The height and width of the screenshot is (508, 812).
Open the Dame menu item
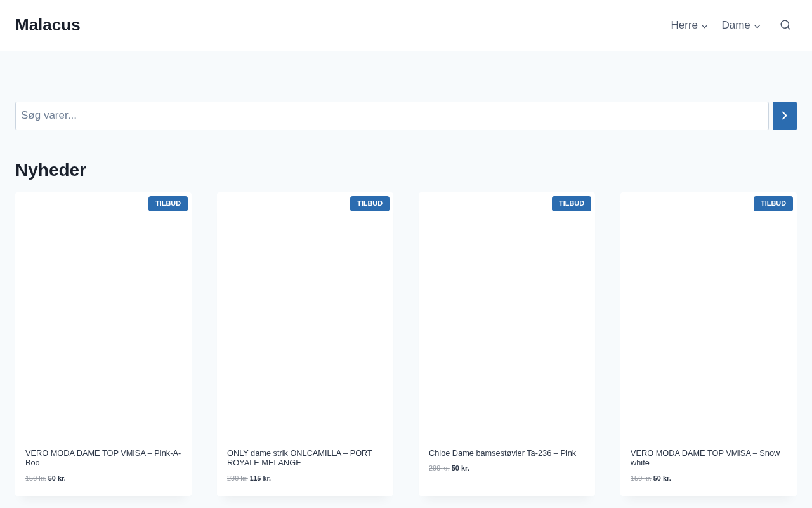click(736, 25)
